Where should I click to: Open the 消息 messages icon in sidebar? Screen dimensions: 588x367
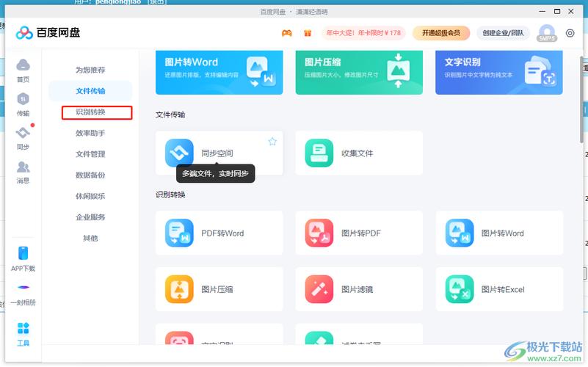click(x=23, y=167)
